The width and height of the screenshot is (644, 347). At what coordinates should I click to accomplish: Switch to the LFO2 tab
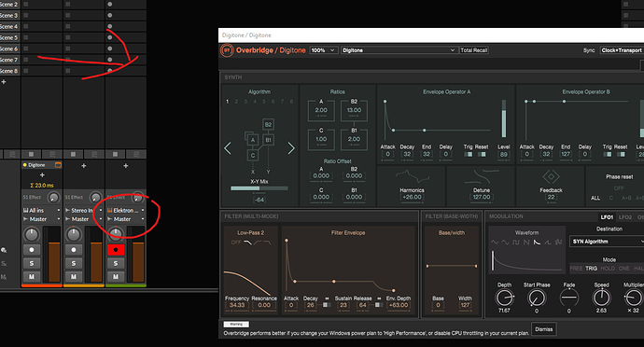625,217
